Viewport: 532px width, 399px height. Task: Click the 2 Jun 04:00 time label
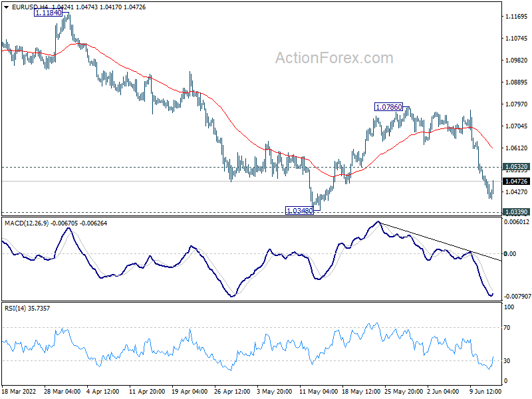(443, 392)
